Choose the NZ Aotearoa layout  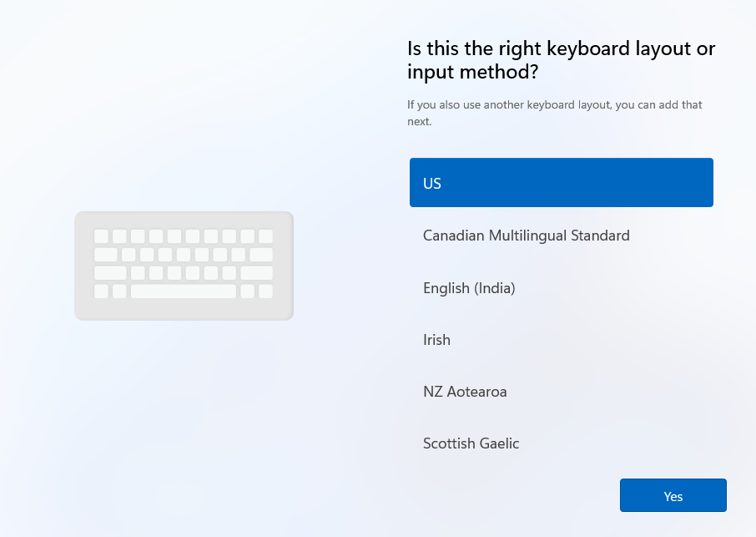coord(465,392)
